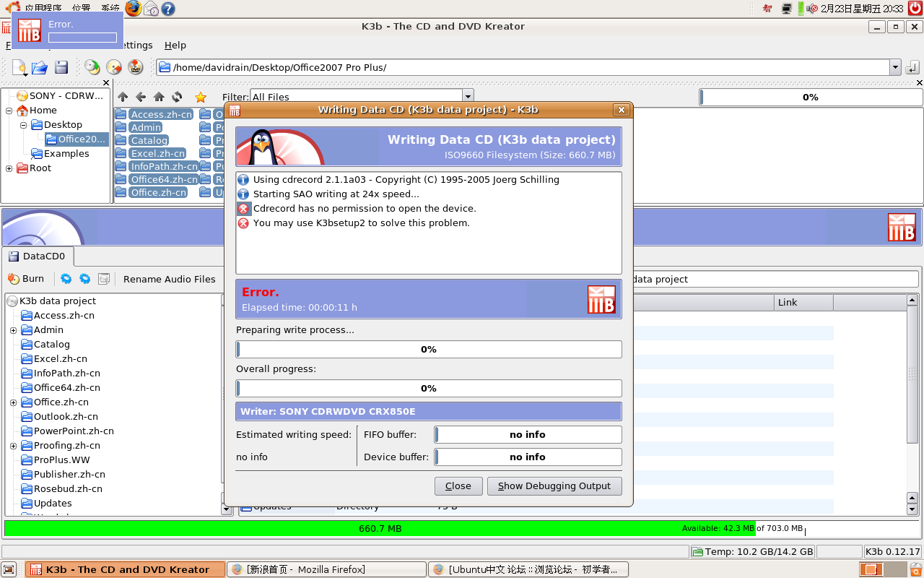924x578 pixels.
Task: Close the file browser panel with its X
Action: [920, 83]
